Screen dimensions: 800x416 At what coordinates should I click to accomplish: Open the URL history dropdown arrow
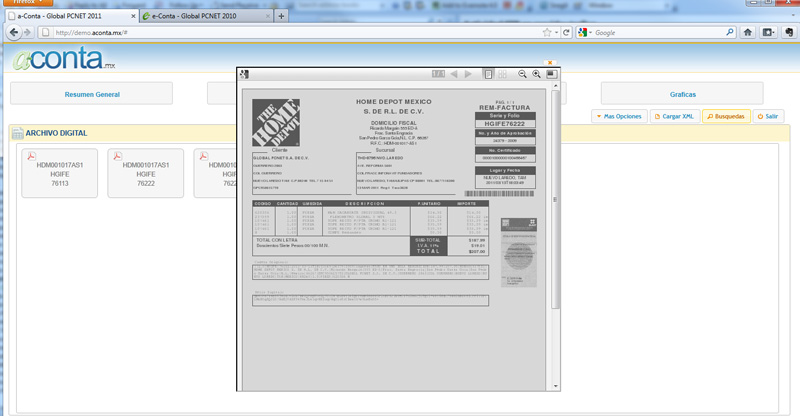(556, 33)
